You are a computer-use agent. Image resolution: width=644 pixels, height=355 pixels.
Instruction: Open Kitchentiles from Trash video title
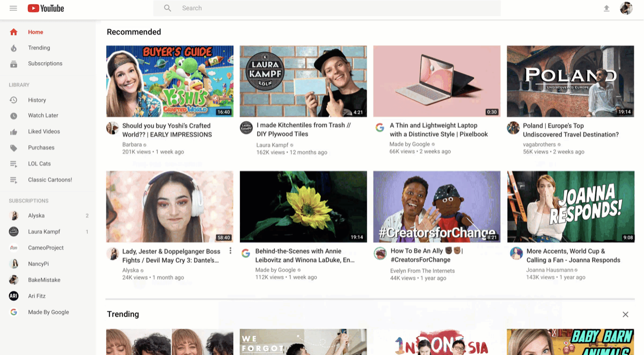(x=304, y=129)
